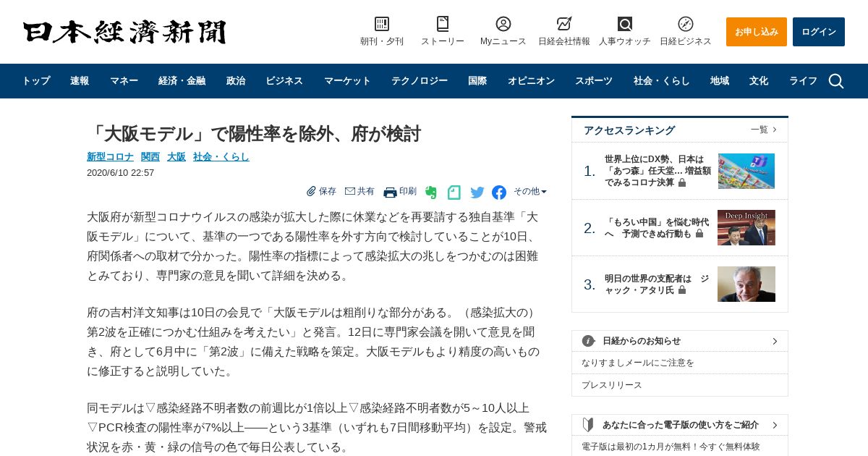Click the ログイン button

819,32
